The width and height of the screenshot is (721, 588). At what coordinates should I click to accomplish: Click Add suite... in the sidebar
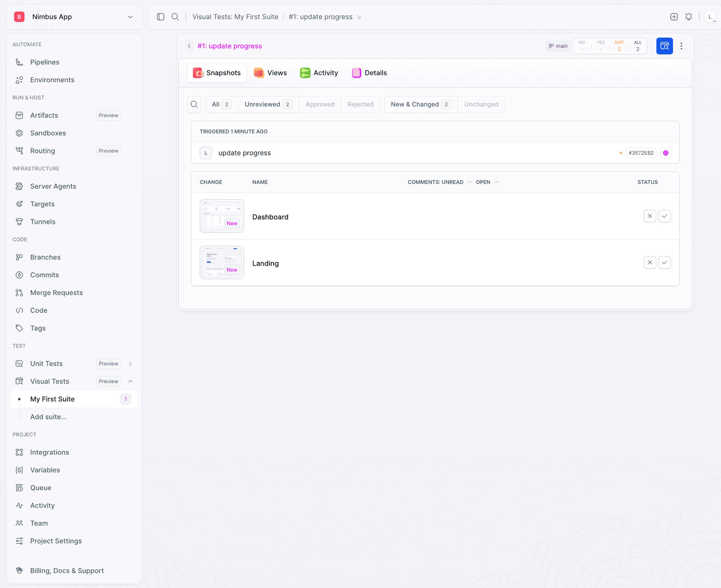click(x=48, y=417)
